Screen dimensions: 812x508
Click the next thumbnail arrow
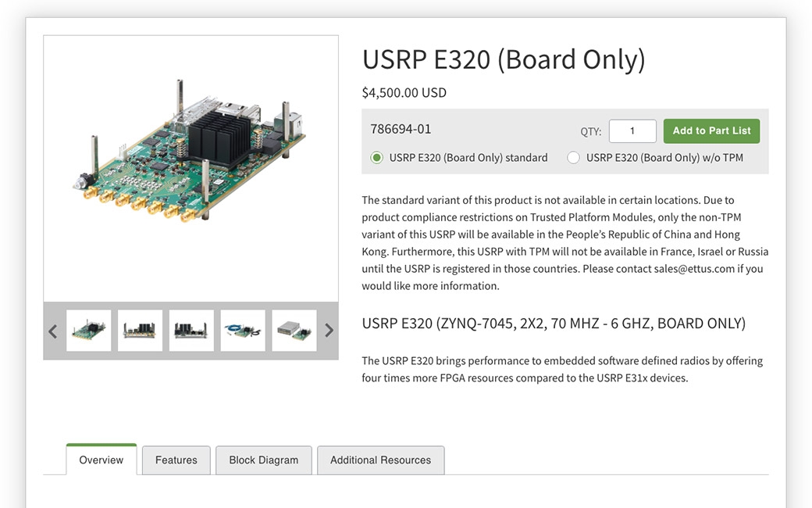[329, 331]
